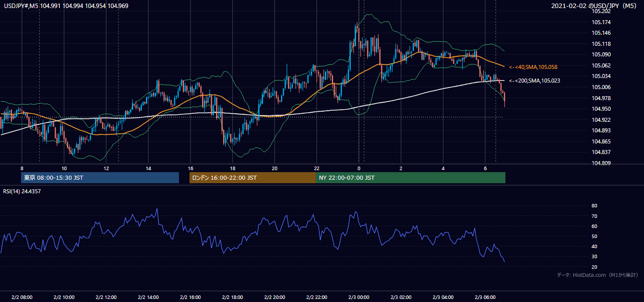
Task: Click price axis value 104.893
Action: 602,130
